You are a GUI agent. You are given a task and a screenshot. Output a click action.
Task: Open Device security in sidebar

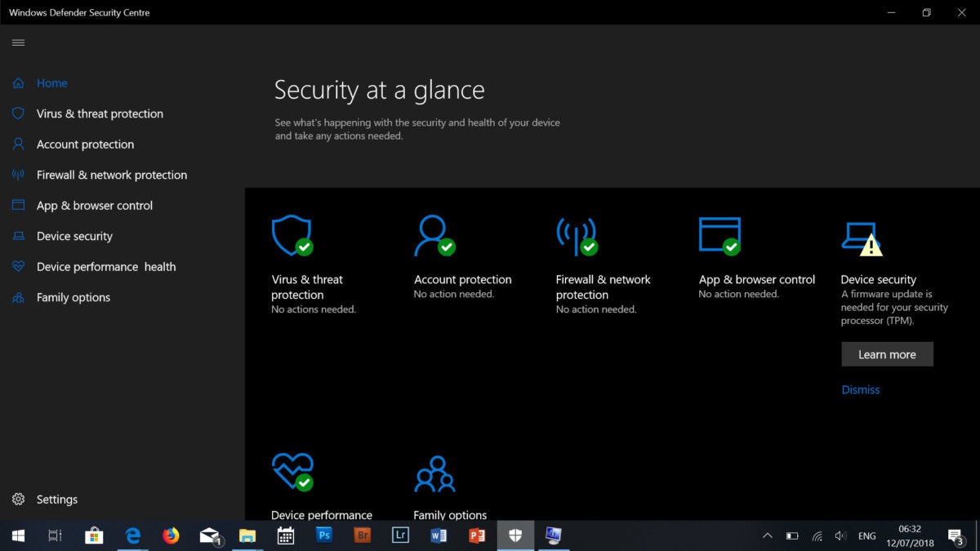click(74, 236)
